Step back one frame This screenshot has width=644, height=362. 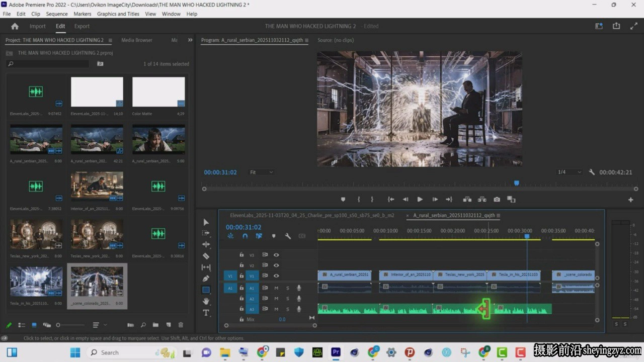(406, 200)
